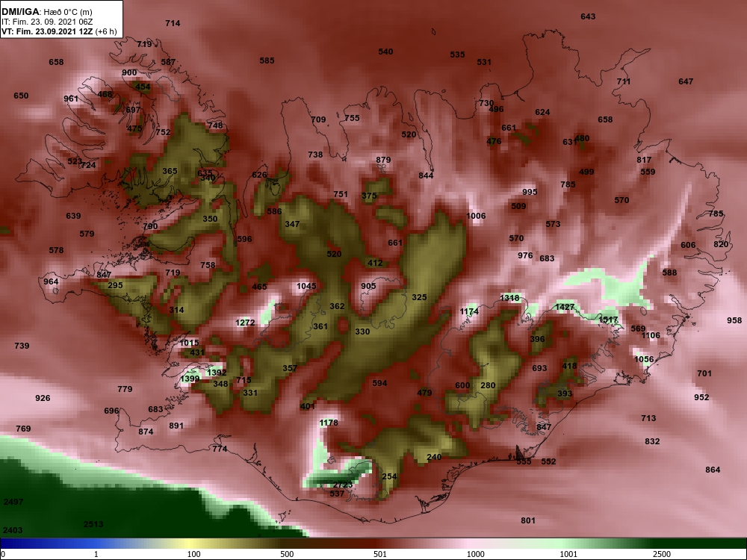This screenshot has width=747, height=560.
Task: Click the 2500 label on the color scale
Action: coord(662,554)
